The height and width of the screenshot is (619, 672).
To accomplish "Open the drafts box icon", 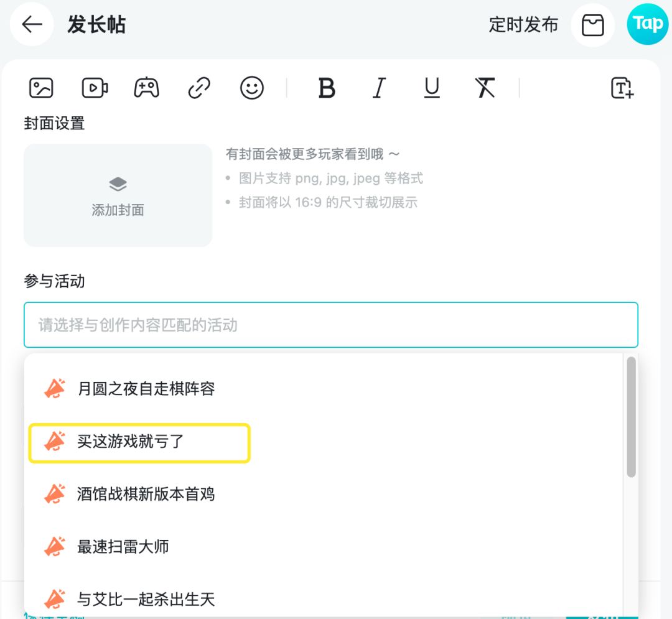I will pyautogui.click(x=592, y=25).
